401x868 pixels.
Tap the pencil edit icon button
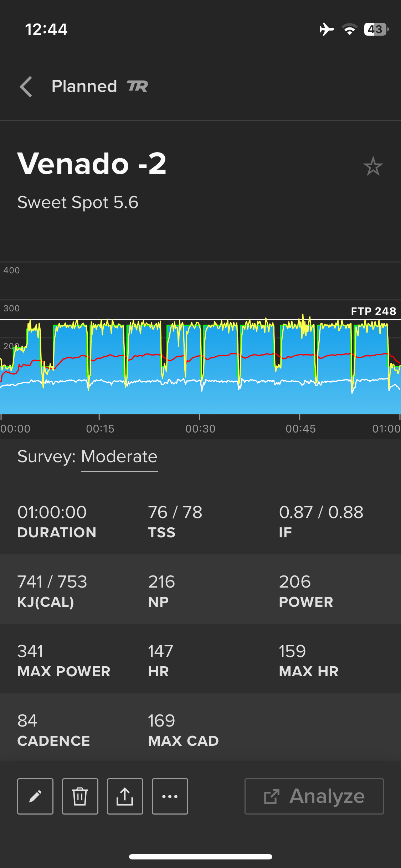click(x=35, y=796)
